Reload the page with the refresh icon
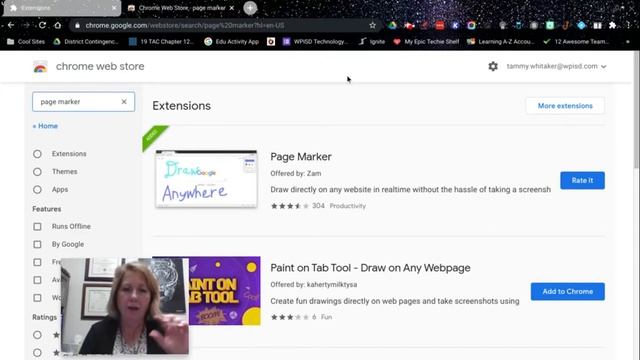 42,25
